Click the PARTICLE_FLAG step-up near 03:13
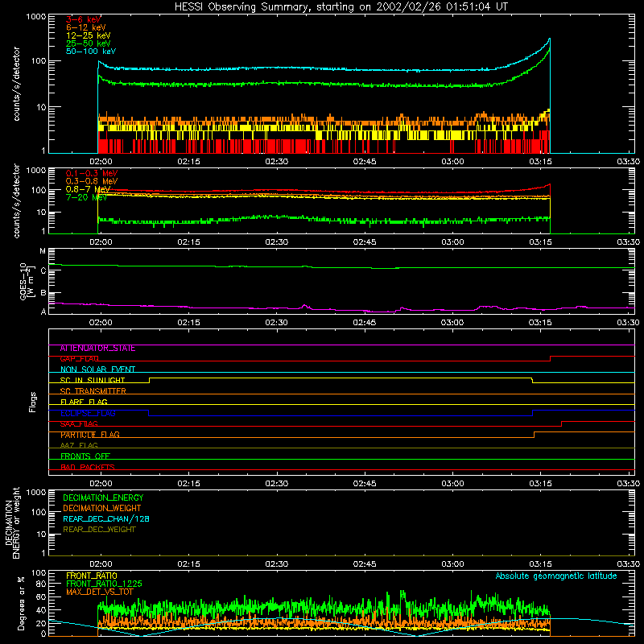The image size is (644, 644). point(535,435)
